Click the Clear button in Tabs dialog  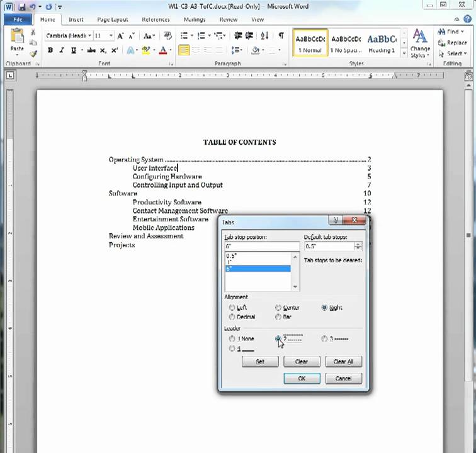coord(302,362)
